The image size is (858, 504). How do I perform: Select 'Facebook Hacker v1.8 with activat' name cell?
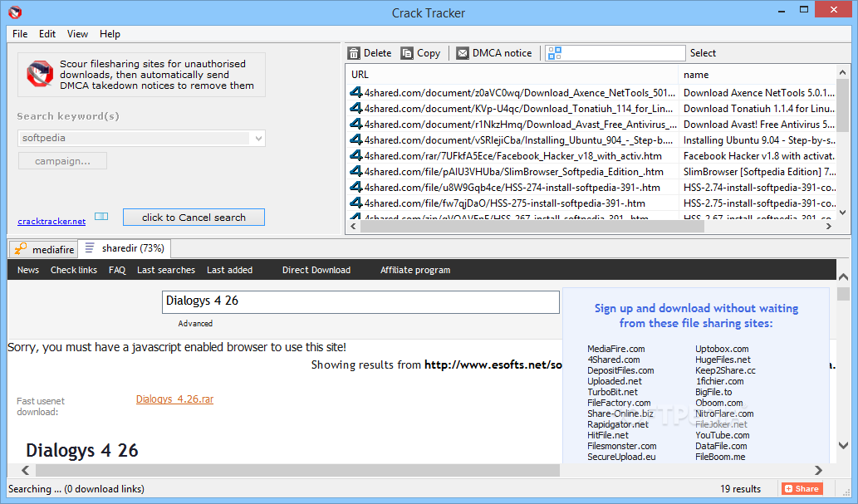(758, 155)
